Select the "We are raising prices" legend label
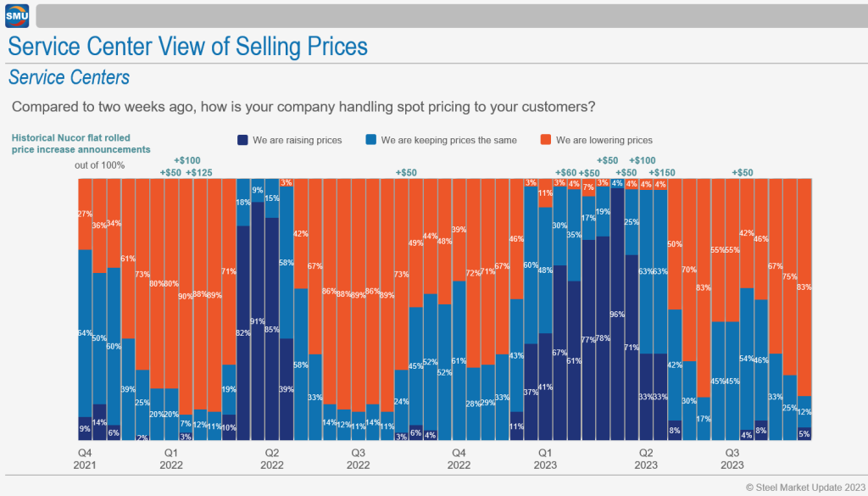This screenshot has width=868, height=496. coord(297,140)
